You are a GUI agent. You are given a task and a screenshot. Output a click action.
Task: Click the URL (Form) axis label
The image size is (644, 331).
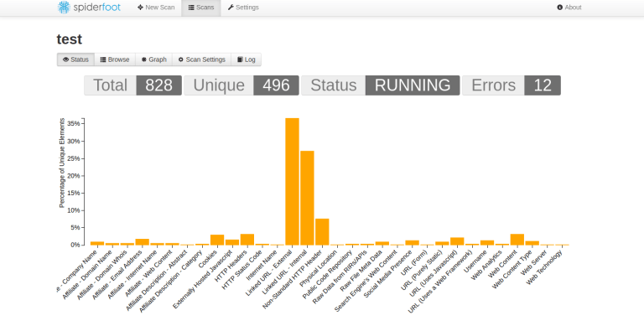[414, 262]
